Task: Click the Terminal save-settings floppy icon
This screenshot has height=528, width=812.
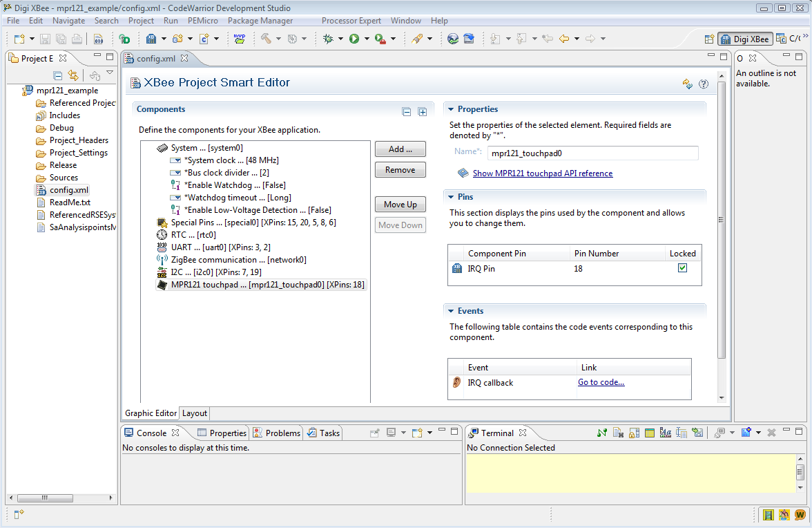Action: tap(697, 433)
